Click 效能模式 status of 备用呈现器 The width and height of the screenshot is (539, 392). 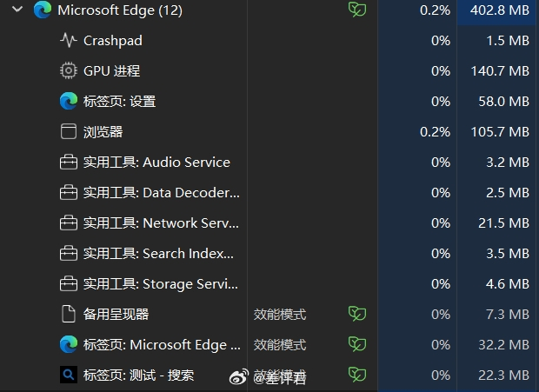(x=280, y=314)
